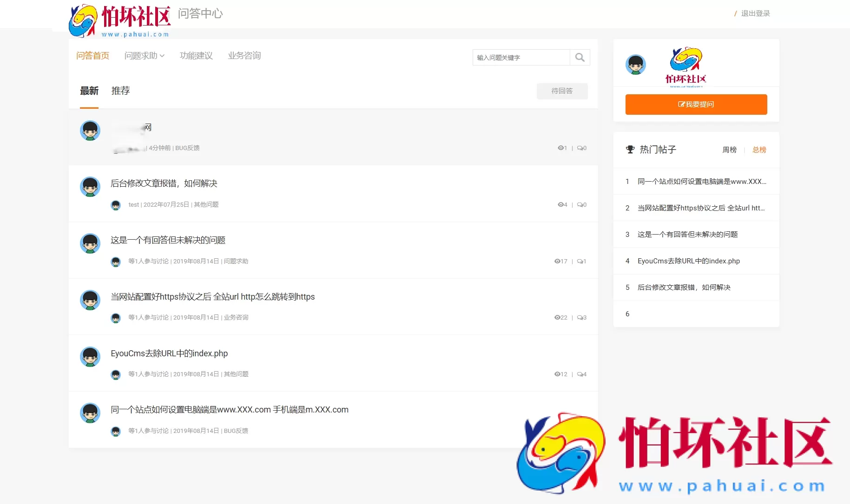Click the search keyword input field
The width and height of the screenshot is (850, 504).
click(x=521, y=57)
